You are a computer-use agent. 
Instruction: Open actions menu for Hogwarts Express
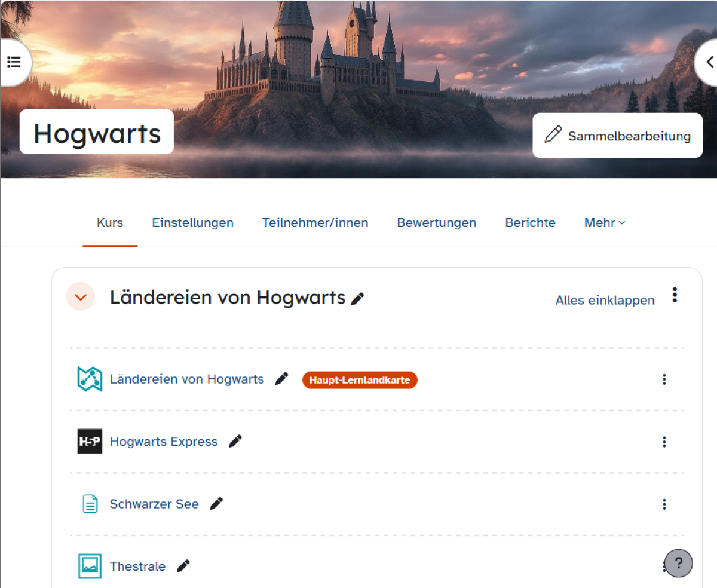664,442
